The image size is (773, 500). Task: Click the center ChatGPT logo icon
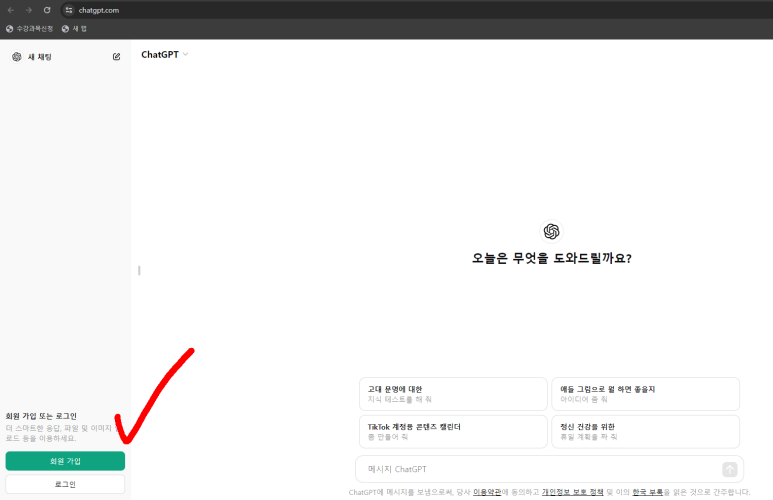(x=551, y=231)
